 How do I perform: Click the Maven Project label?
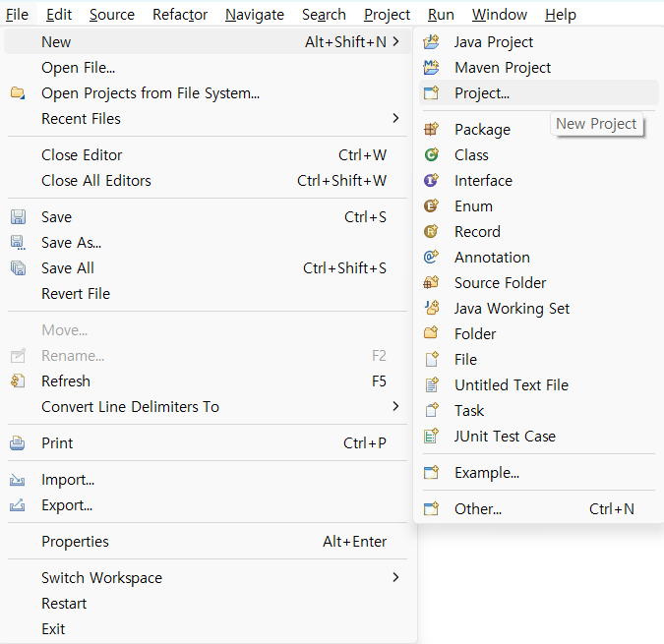coord(503,67)
